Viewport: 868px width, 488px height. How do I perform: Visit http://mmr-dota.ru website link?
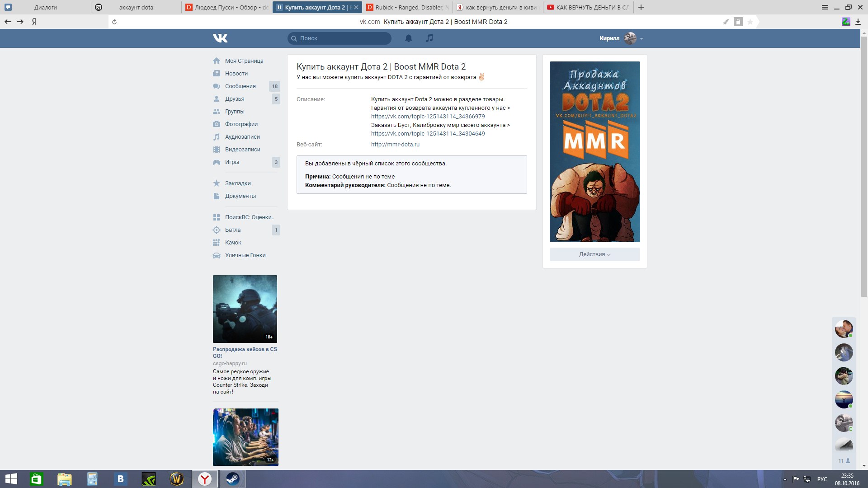click(x=395, y=145)
